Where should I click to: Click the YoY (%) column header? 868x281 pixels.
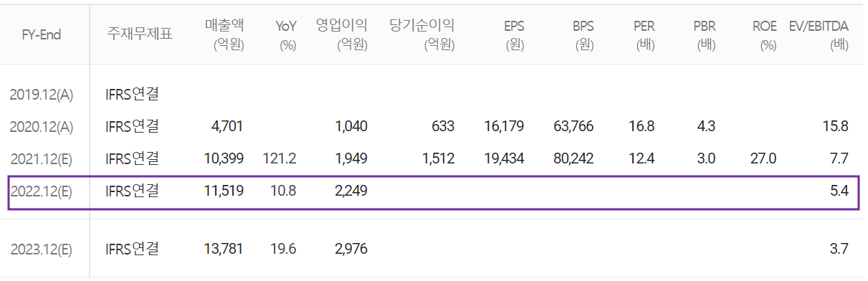coord(286,35)
